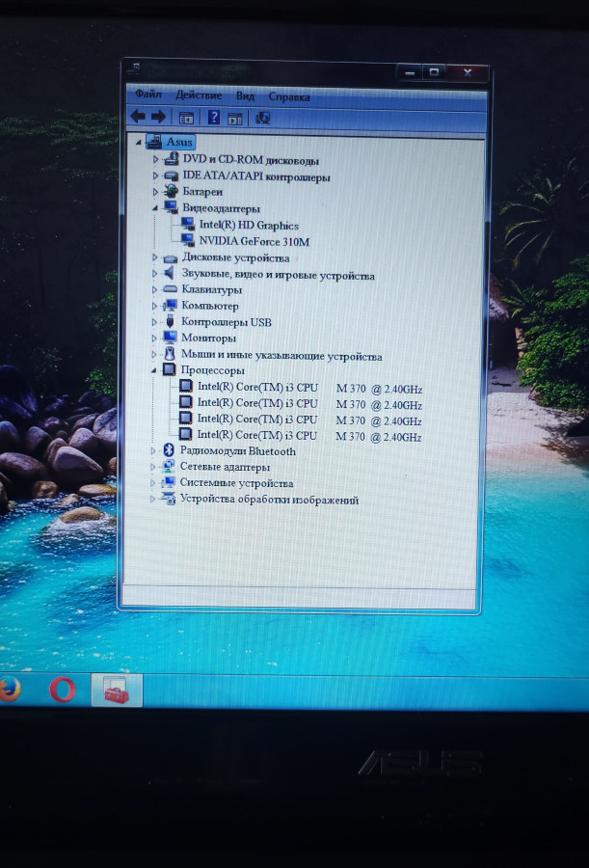Open the Действие menu
The width and height of the screenshot is (589, 868).
[x=199, y=95]
